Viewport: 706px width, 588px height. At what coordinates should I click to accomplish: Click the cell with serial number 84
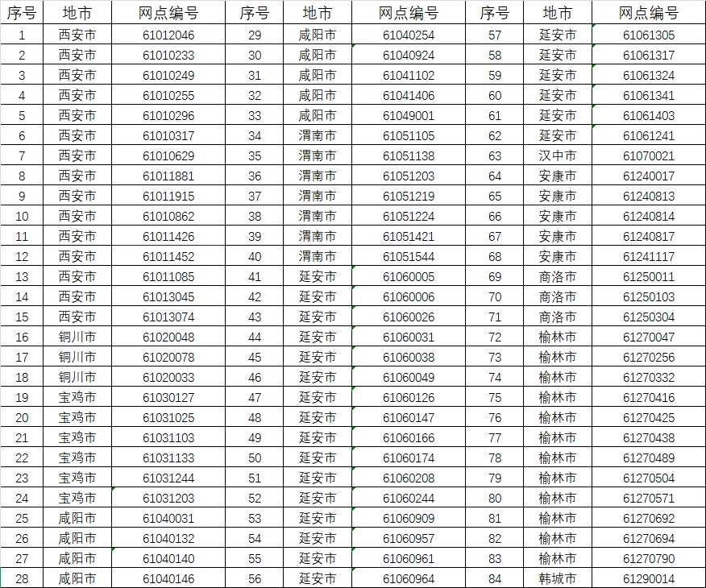coord(496,578)
